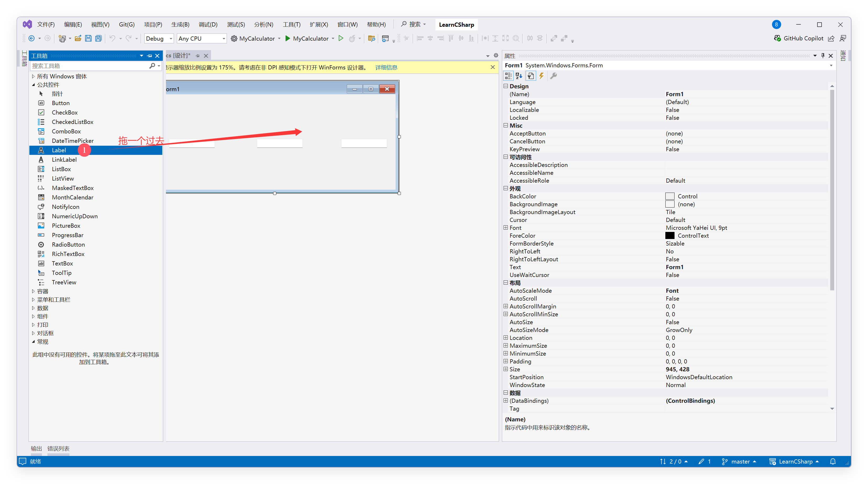
Task: Select the RadioButton control in Toolbox
Action: click(x=96, y=244)
